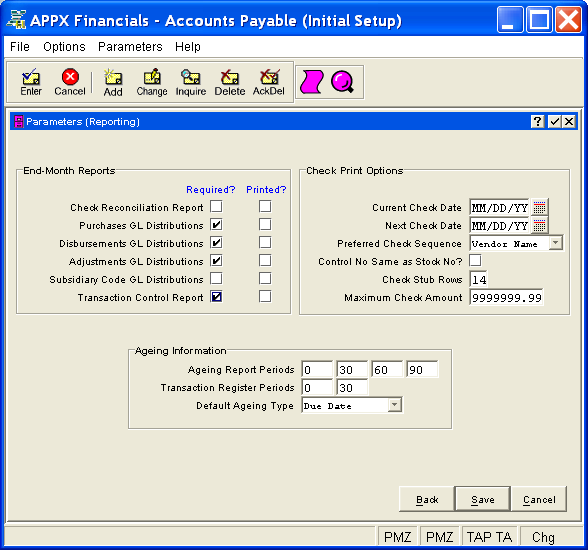Click the red Cancel toolbar icon

[x=70, y=82]
